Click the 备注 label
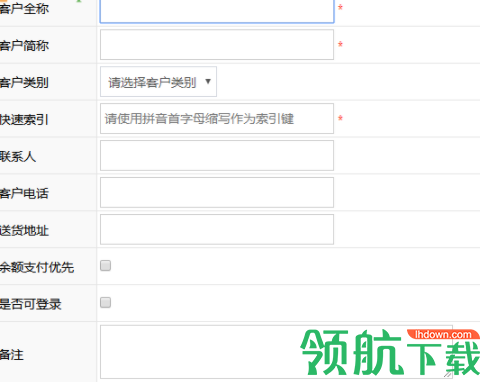The height and width of the screenshot is (382, 480). pos(12,354)
